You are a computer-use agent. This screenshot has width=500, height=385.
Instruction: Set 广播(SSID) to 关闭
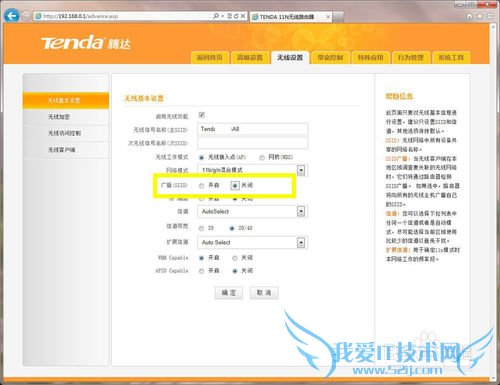(x=235, y=185)
